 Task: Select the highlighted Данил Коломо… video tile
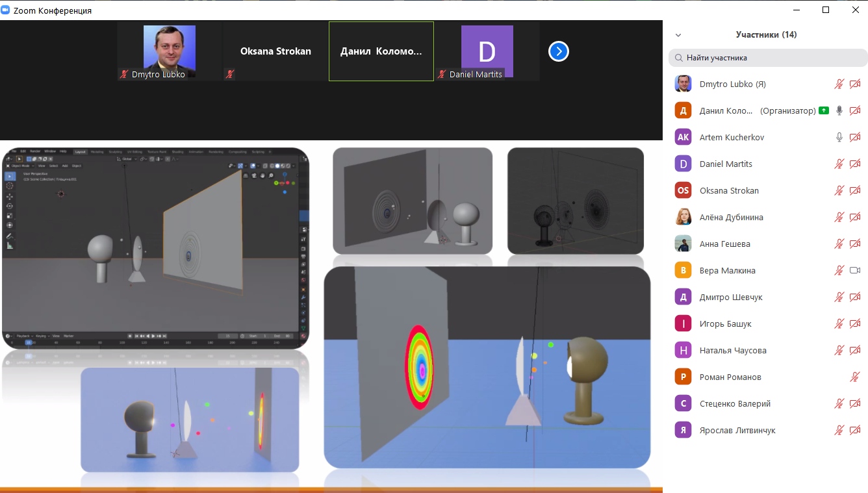click(381, 51)
